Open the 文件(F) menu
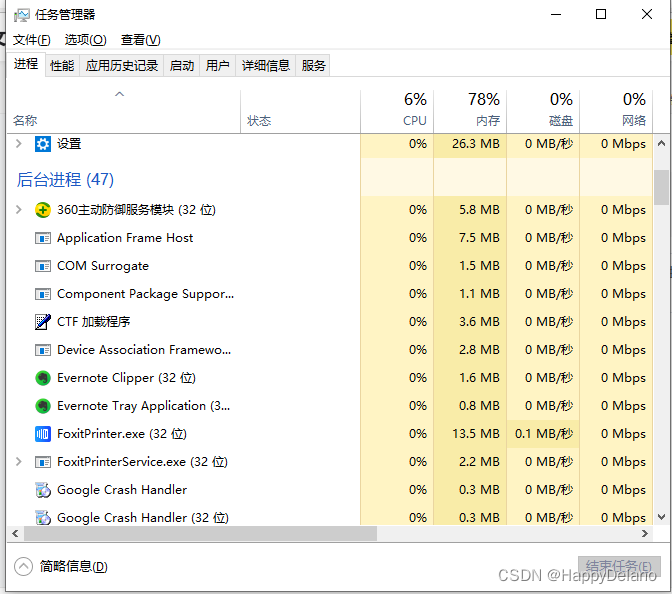The height and width of the screenshot is (594, 672). click(32, 40)
